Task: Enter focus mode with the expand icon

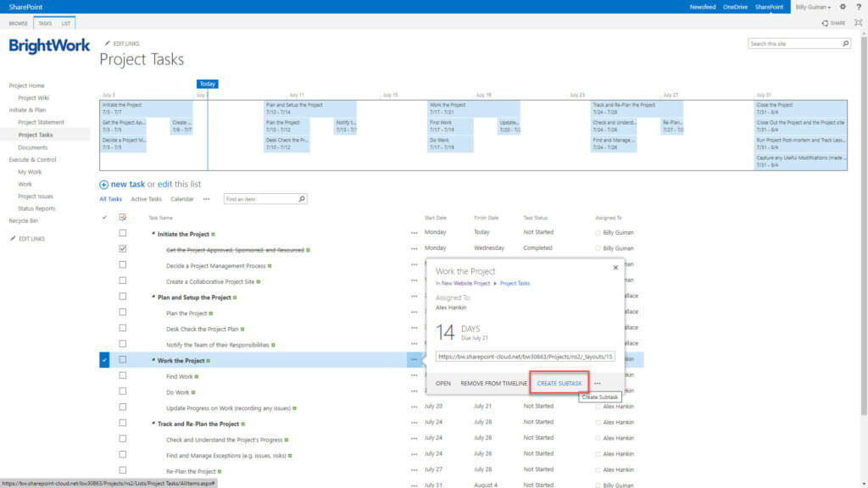Action: coord(860,23)
